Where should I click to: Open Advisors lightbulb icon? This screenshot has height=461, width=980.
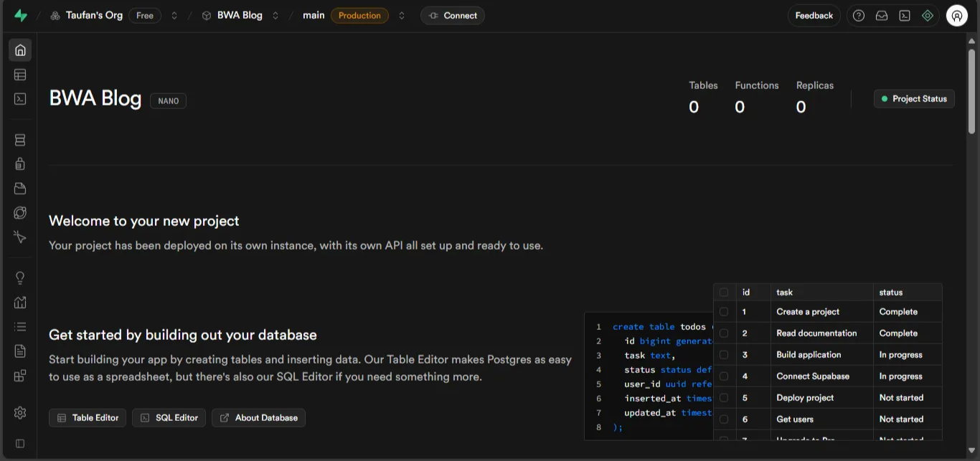point(20,278)
